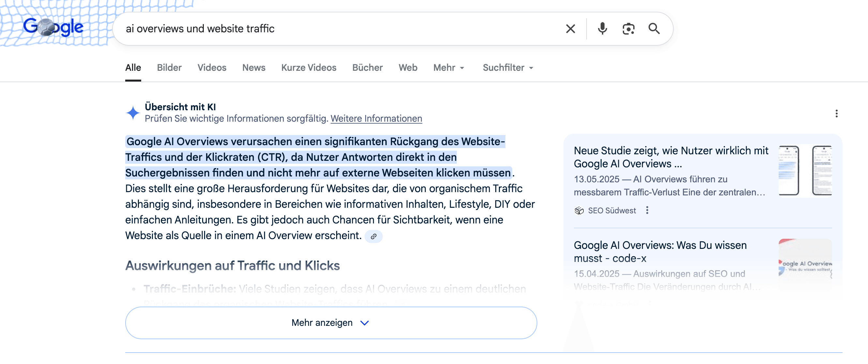Open AI overview three-dot options menu

(836, 113)
